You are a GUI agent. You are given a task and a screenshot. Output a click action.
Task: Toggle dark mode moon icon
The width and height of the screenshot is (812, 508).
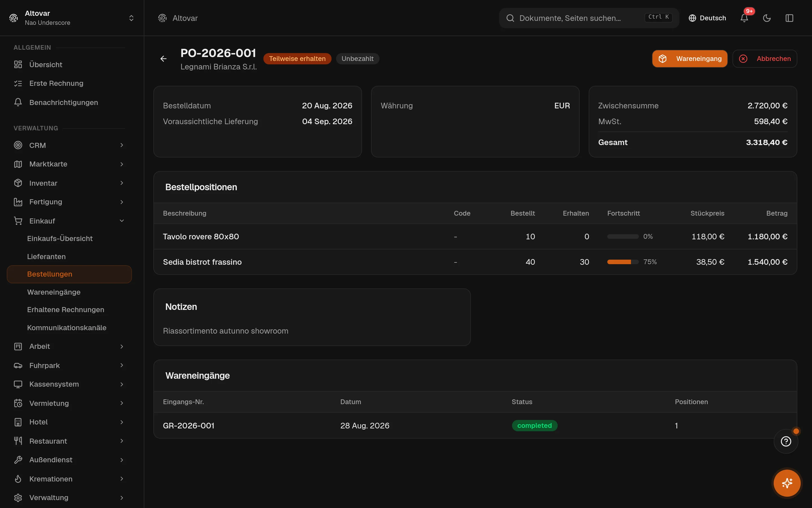[767, 18]
